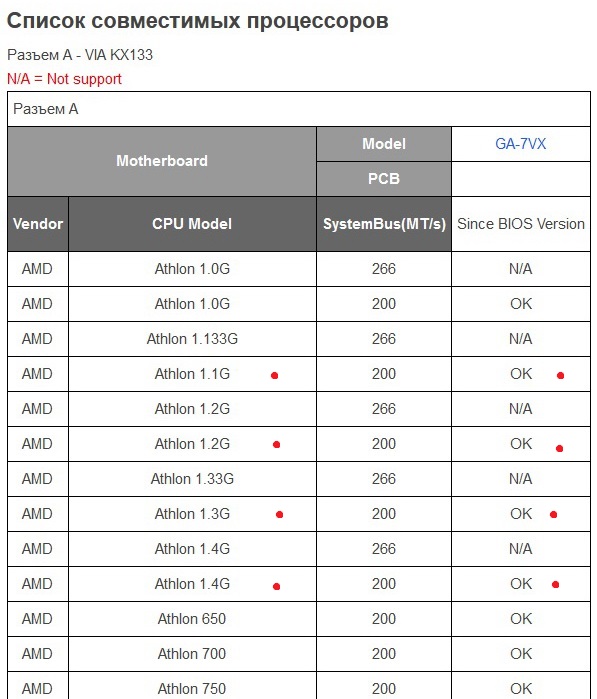This screenshot has width=597, height=699.
Task: Click the red dot next to Athlon 1.1G's OK
Action: [560, 376]
